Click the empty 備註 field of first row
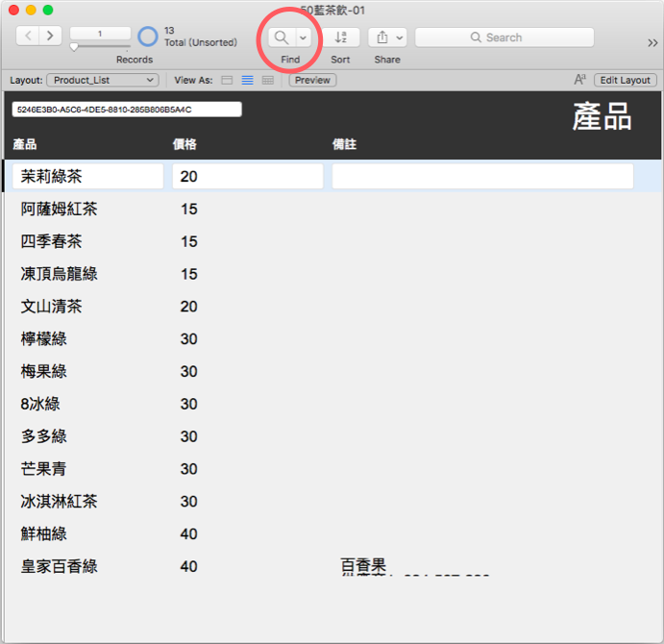The image size is (664, 644). click(x=482, y=176)
